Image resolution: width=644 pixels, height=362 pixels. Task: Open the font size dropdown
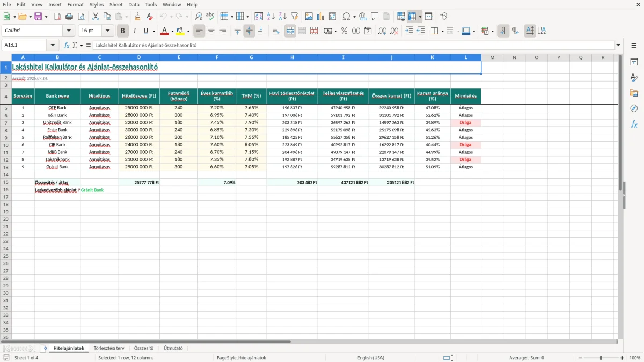[x=108, y=31]
